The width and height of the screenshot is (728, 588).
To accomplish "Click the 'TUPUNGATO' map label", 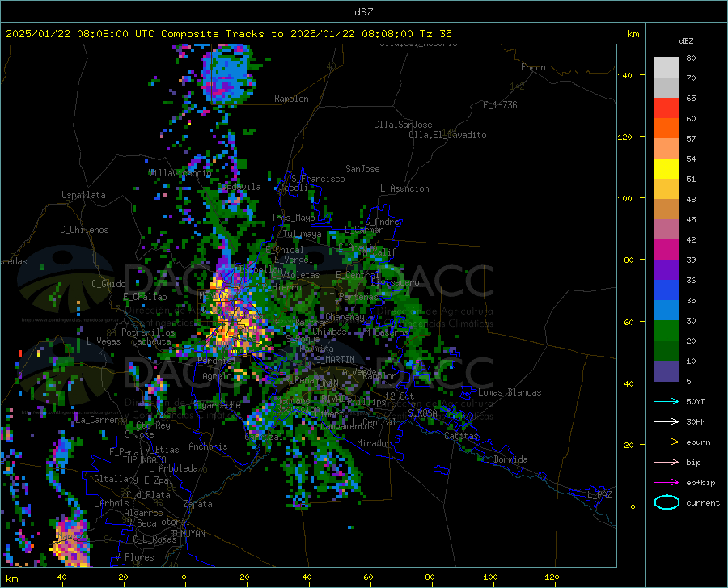I will click(x=145, y=460).
